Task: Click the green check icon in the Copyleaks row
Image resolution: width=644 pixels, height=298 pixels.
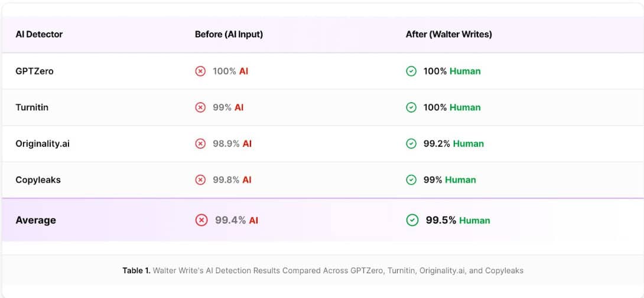Action: pos(411,180)
